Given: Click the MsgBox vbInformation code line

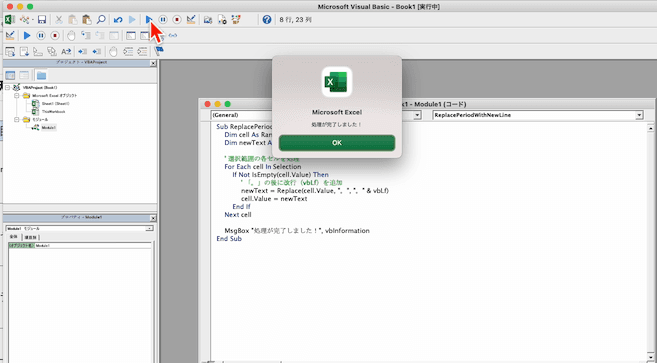Looking at the screenshot, I should point(297,231).
